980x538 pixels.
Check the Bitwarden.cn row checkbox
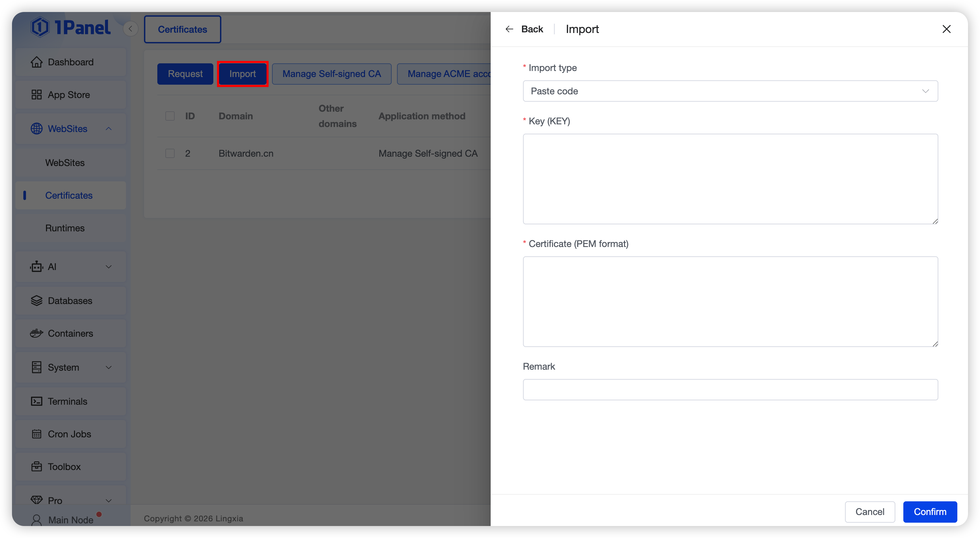tap(170, 153)
